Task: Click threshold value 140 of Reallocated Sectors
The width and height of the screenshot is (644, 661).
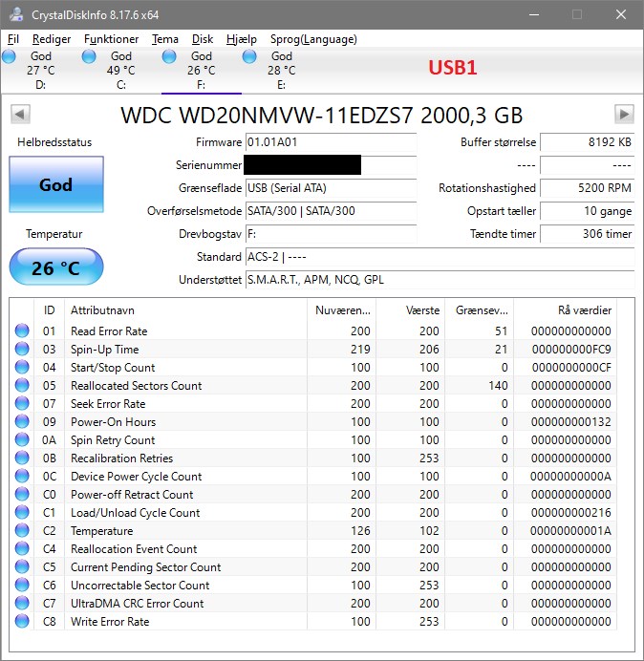Action: (498, 385)
